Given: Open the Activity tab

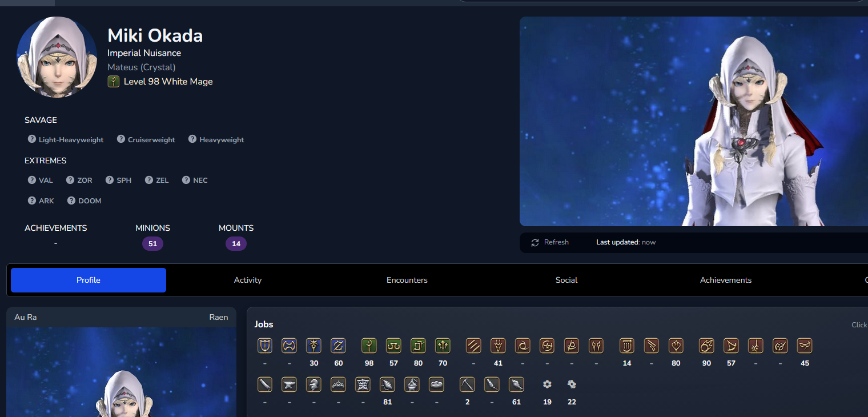Looking at the screenshot, I should [x=248, y=280].
